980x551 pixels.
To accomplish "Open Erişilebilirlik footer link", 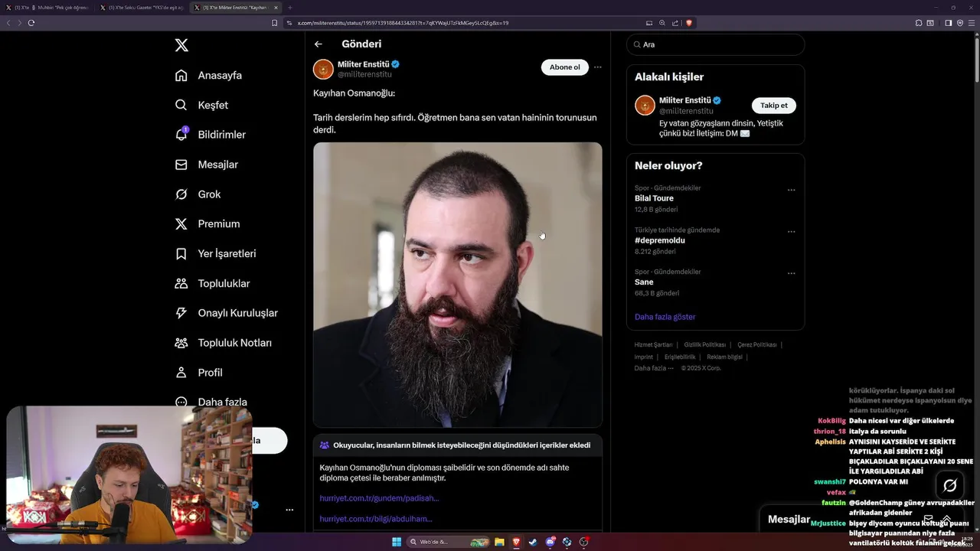I will pos(680,357).
